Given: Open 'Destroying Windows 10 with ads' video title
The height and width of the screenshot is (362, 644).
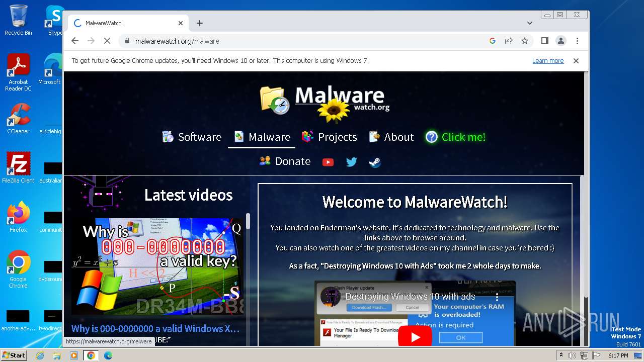Looking at the screenshot, I should [410, 297].
